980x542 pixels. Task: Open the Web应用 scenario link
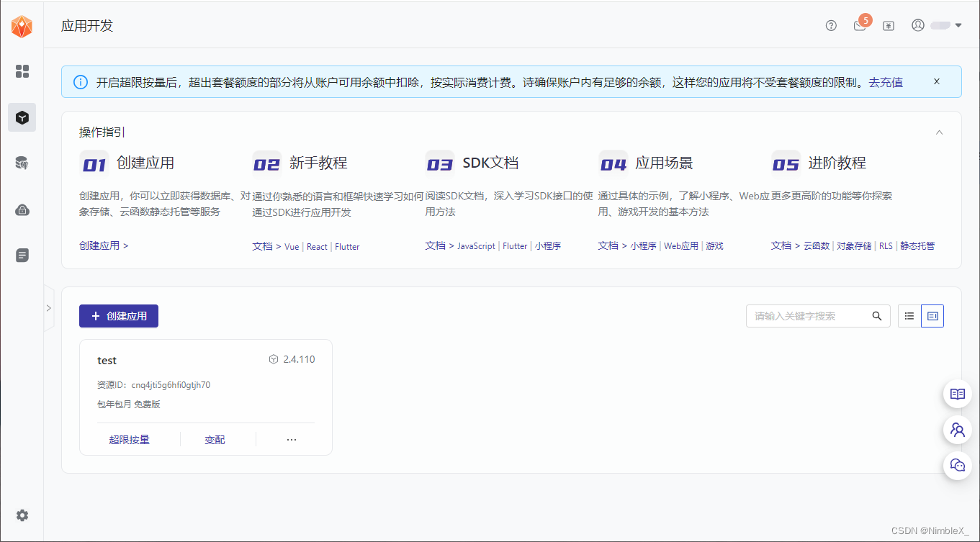[681, 245]
